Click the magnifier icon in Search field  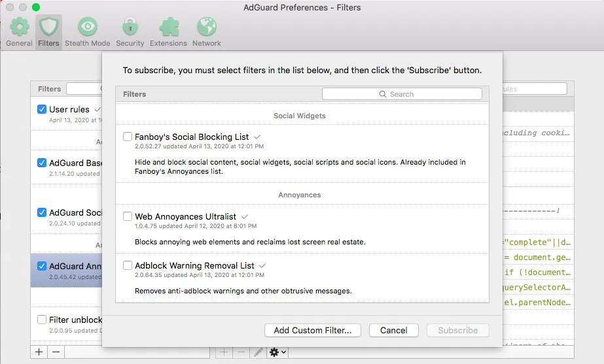pyautogui.click(x=383, y=94)
